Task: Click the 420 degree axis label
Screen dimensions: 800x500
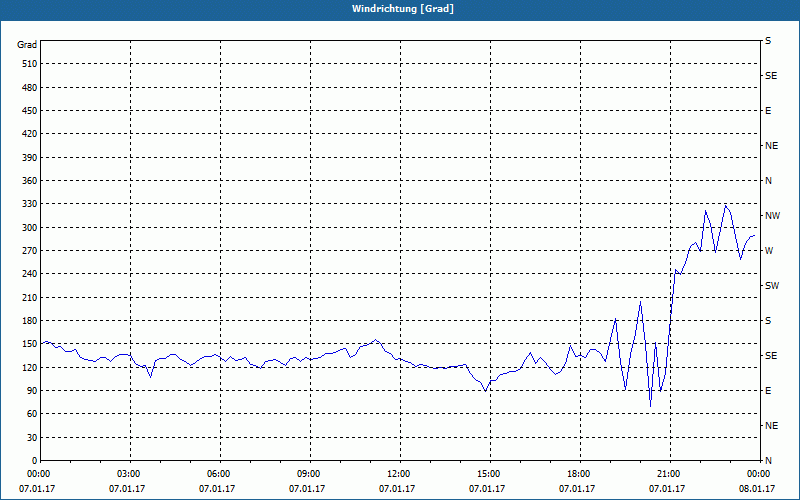Action: click(30, 134)
